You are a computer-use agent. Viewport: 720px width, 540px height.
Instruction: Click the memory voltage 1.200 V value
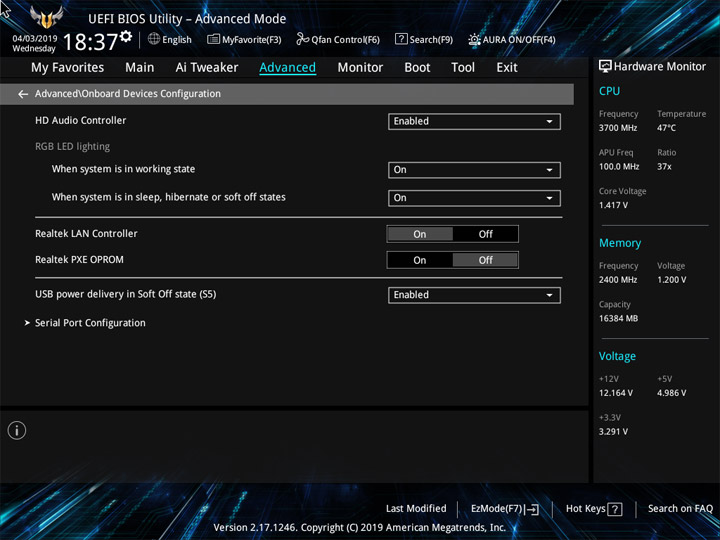coord(671,280)
